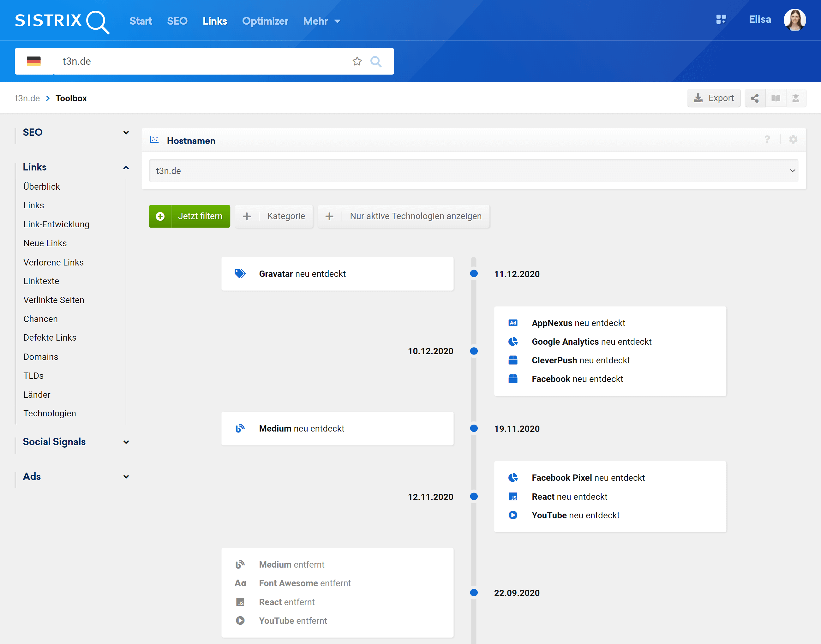This screenshot has width=821, height=644.
Task: Click the German flag country selector
Action: click(x=33, y=61)
